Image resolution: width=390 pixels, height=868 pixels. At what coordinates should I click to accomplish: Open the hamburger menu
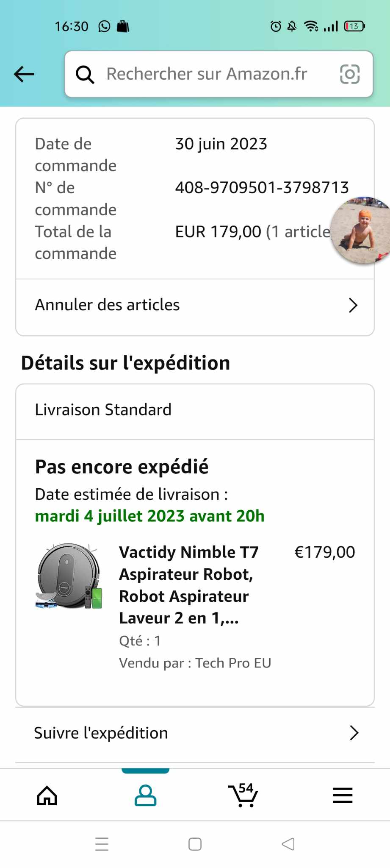(342, 796)
